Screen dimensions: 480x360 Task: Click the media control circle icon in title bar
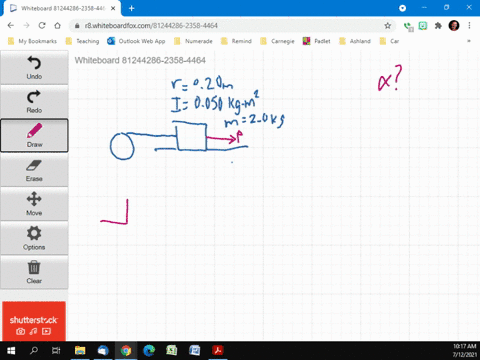coord(402,8)
